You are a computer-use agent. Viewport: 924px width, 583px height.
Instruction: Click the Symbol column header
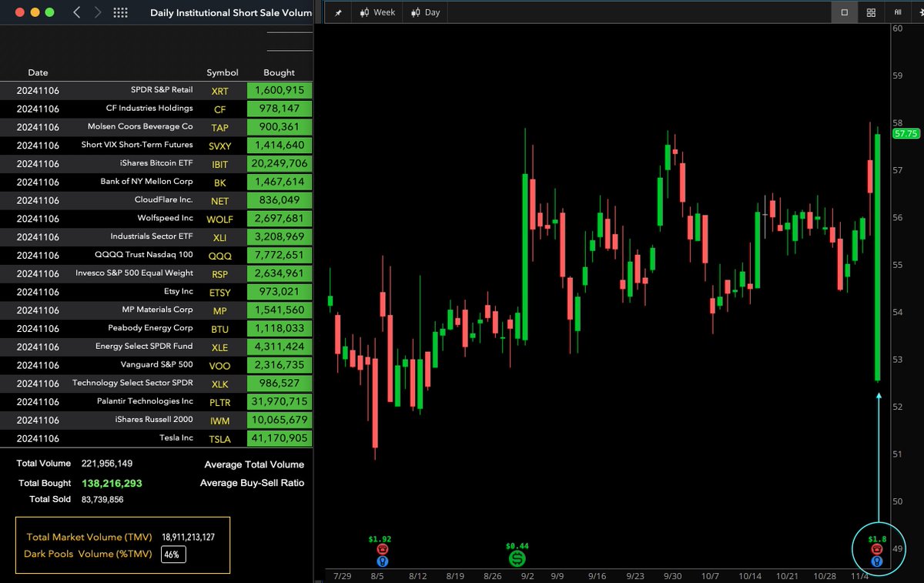pos(223,72)
